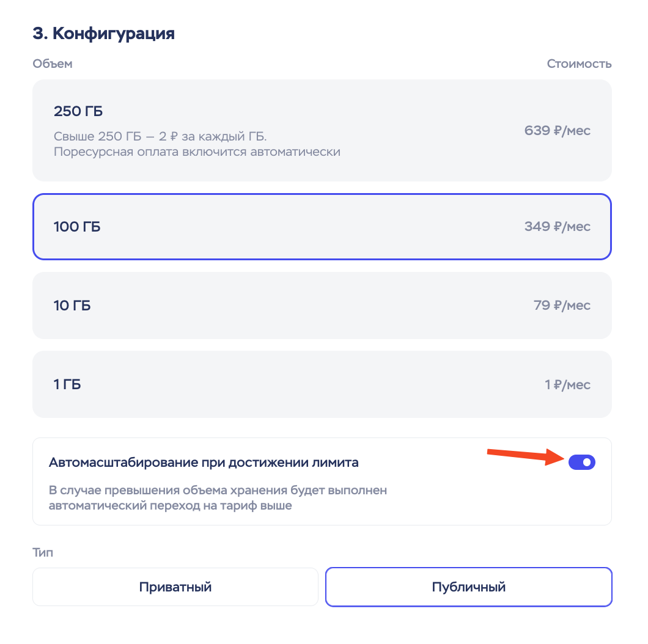This screenshot has height=644, width=648.
Task: Click the autoscaling description about тариф выше
Action: 218,498
